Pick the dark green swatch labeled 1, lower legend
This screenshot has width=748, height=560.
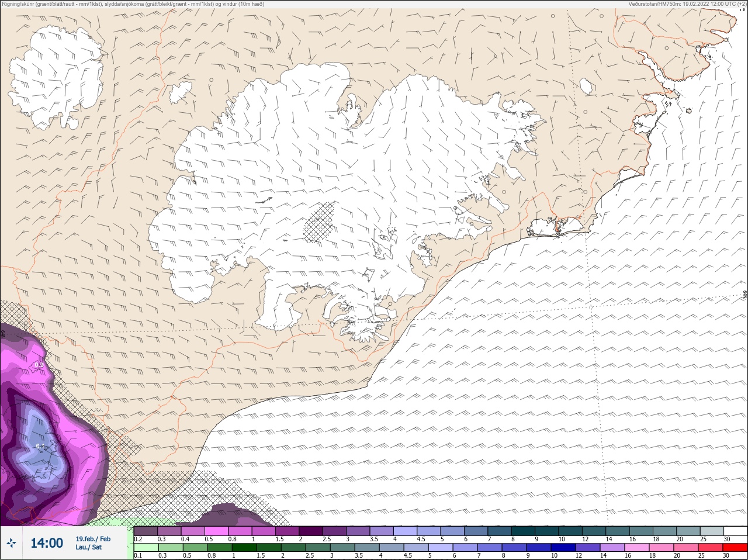[245, 548]
